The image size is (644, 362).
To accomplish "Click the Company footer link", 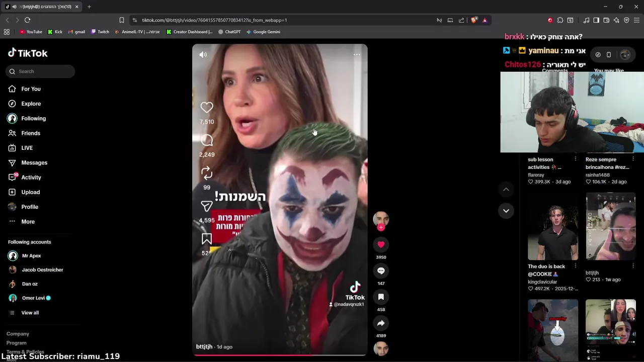I will coord(18,334).
